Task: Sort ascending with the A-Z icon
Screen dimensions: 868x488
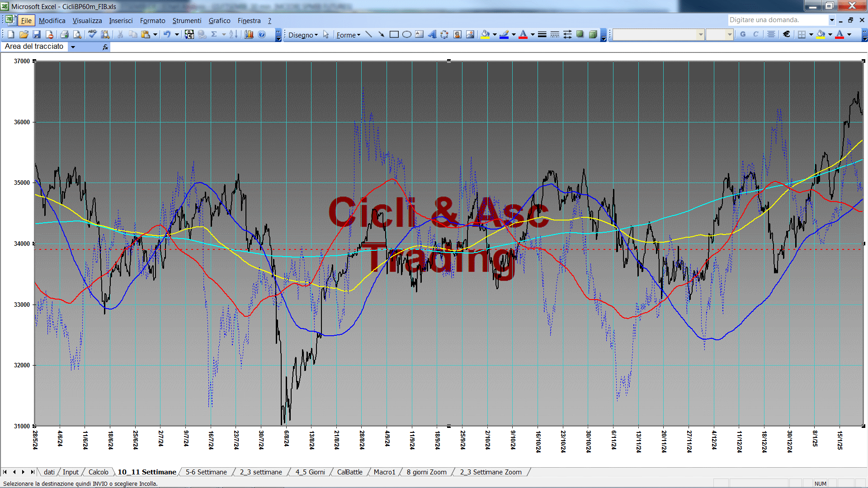Action: tap(233, 35)
